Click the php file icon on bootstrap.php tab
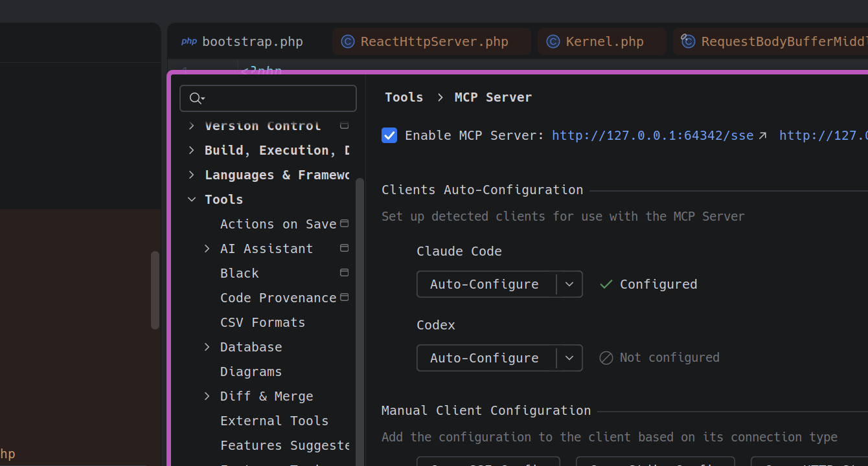 [189, 41]
